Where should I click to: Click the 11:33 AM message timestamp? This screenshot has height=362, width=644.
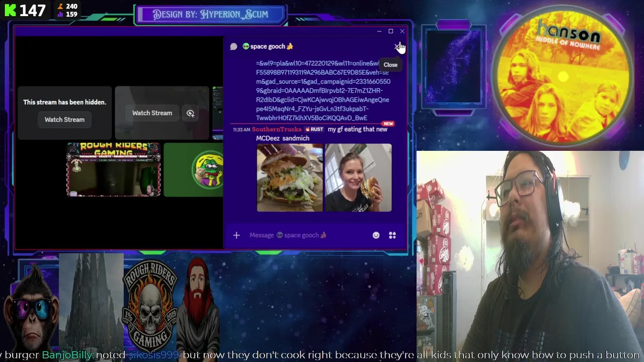242,130
